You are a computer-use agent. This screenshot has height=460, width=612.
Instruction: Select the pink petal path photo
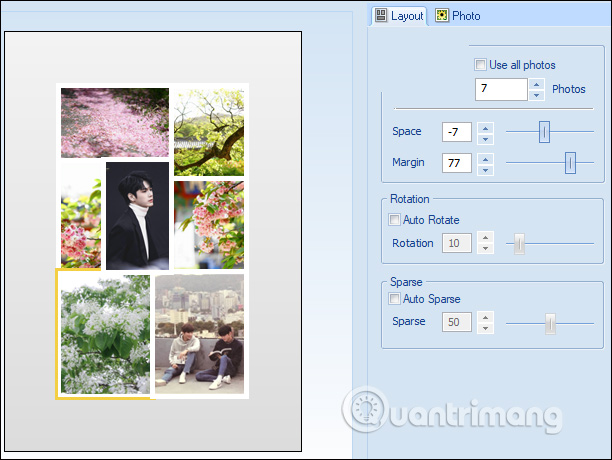click(115, 123)
